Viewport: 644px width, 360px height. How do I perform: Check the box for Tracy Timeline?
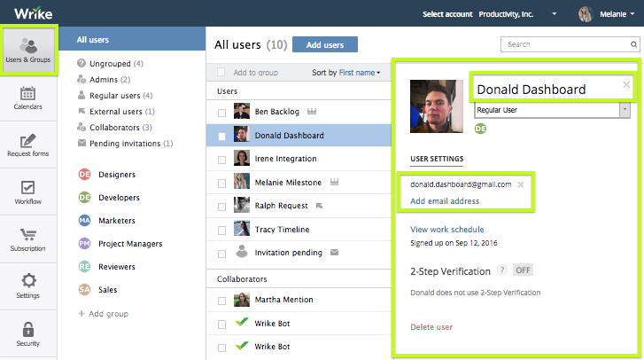coord(221,231)
